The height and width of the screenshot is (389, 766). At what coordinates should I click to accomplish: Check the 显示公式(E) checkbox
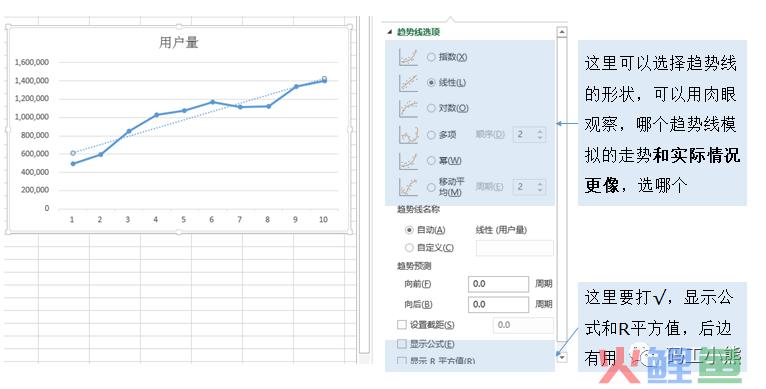pyautogui.click(x=402, y=344)
